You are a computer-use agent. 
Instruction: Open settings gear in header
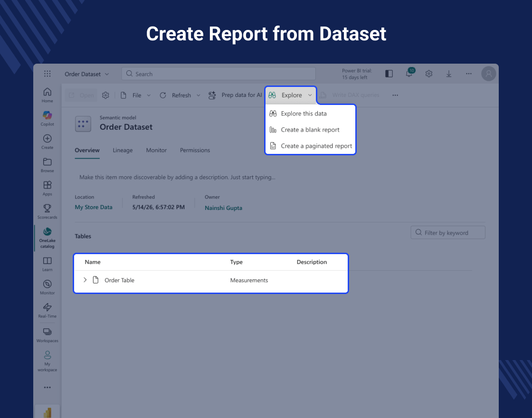429,74
